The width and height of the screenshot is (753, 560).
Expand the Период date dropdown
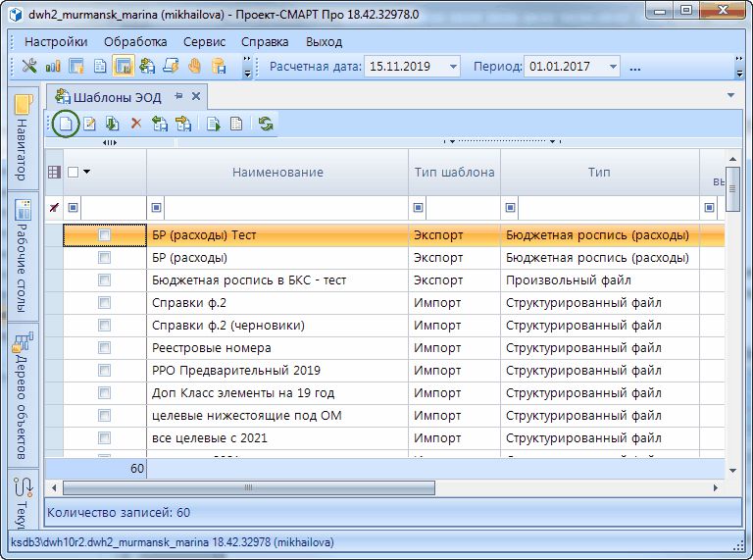pos(613,67)
